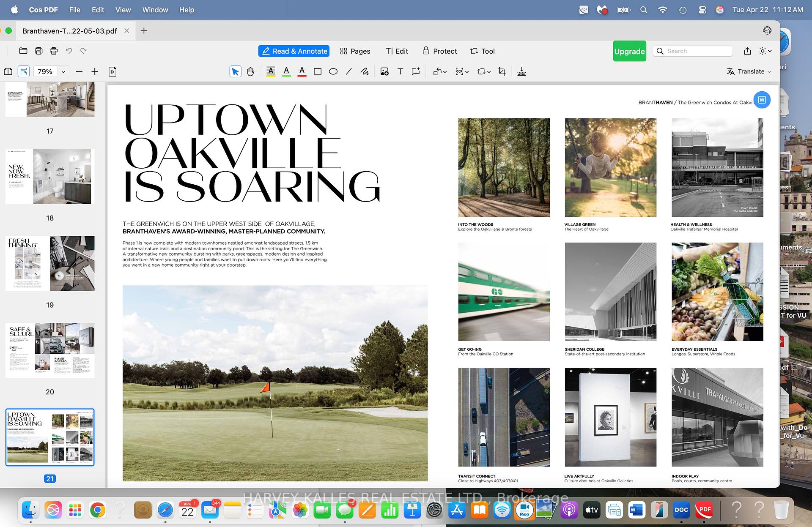Switch to Read & Annotate tab

(x=294, y=51)
